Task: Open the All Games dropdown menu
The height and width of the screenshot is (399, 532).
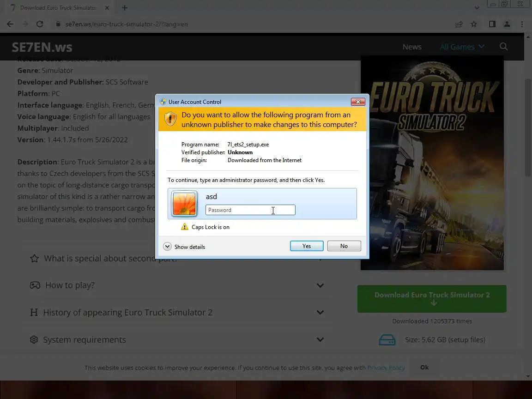Action: tap(462, 47)
